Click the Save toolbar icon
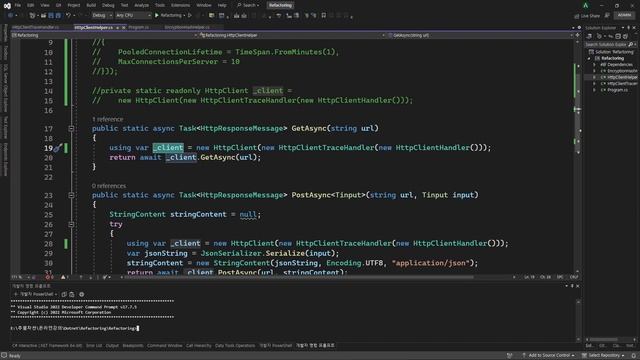Image resolution: width=640 pixels, height=360 pixels. [x=51, y=16]
